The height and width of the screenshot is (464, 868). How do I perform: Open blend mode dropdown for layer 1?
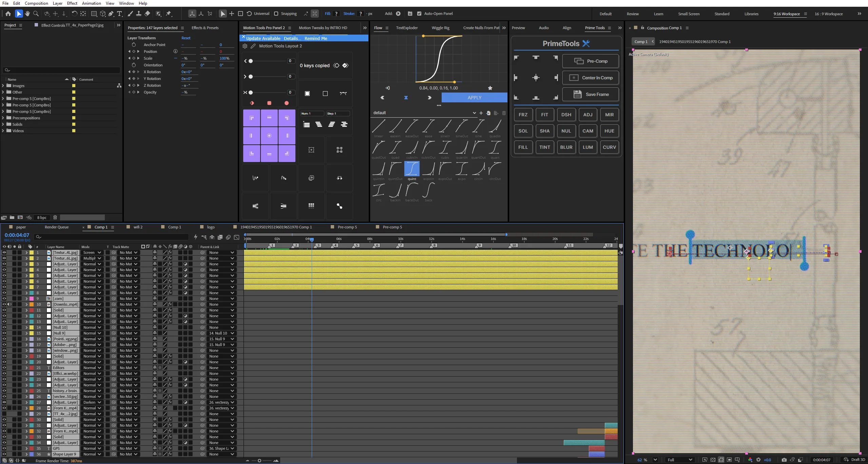pos(92,253)
